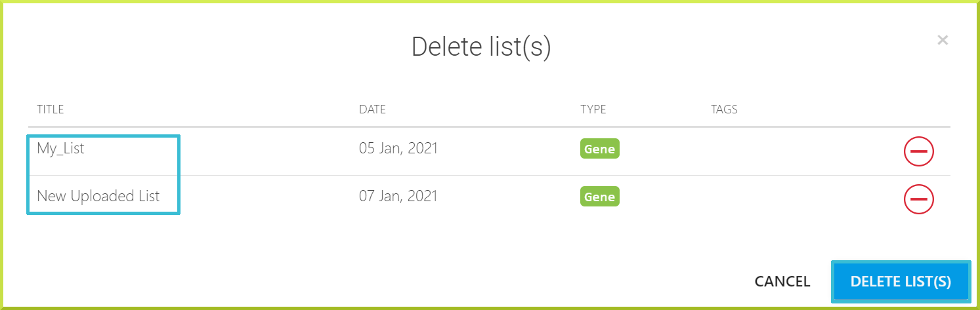Close the Delete list(s) dialog
Viewport: 980px width, 310px height.
tap(943, 40)
